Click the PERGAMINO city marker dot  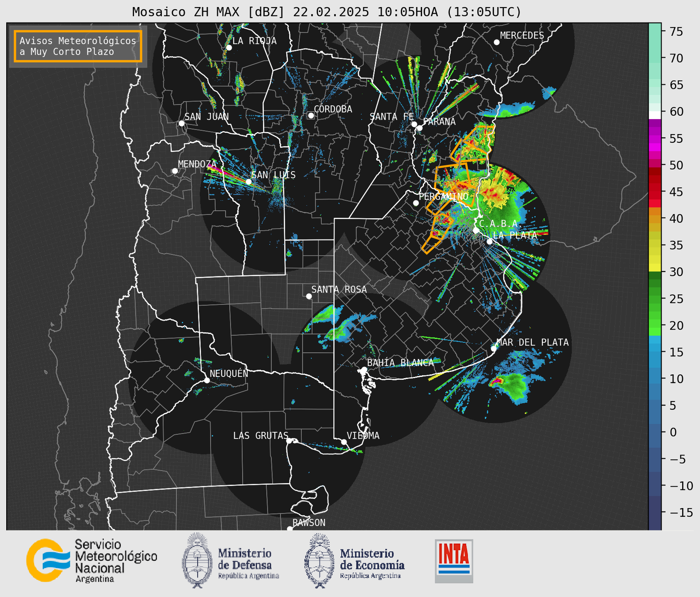(x=416, y=203)
